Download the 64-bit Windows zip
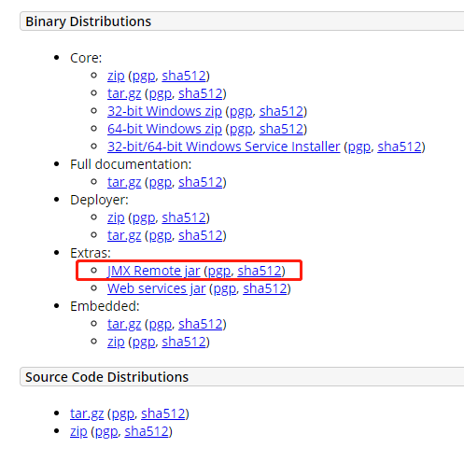 coord(164,129)
